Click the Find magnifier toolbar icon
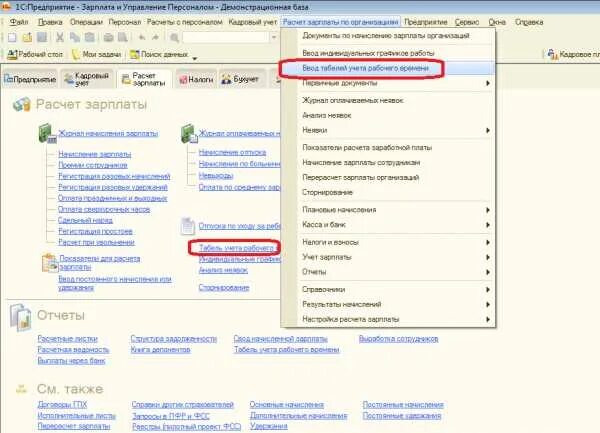This screenshot has height=433, width=600. [x=174, y=37]
